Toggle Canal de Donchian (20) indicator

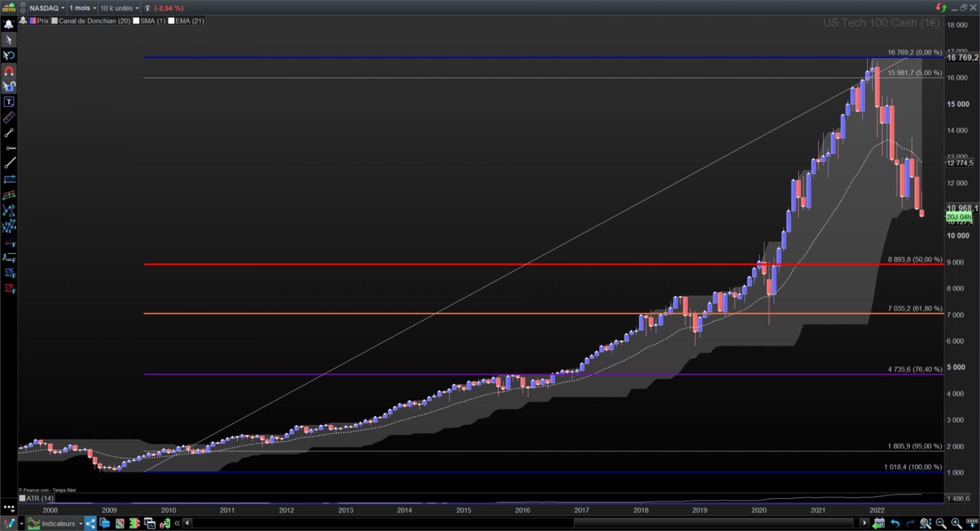(x=91, y=21)
